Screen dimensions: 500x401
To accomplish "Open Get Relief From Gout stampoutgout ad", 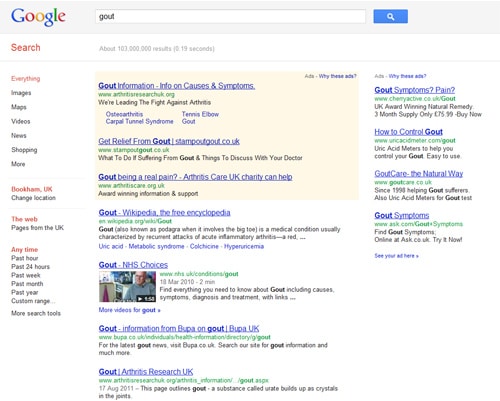I will coord(169,141).
